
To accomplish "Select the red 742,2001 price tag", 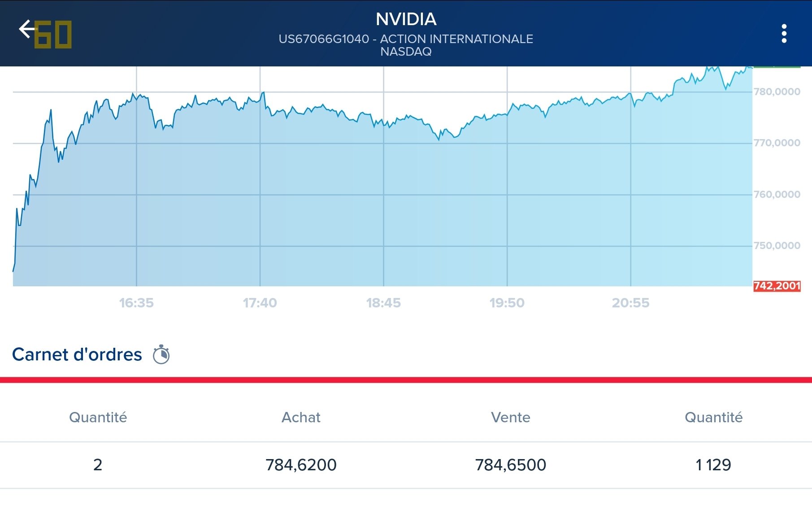I will [x=777, y=286].
